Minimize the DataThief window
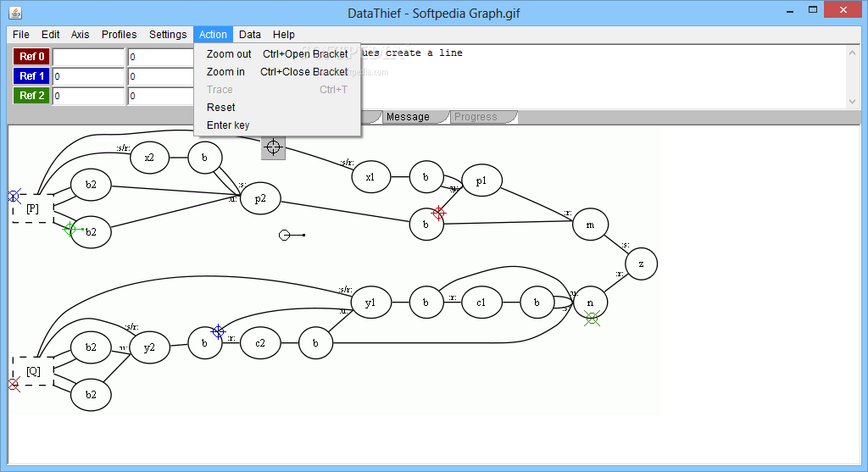The height and width of the screenshot is (472, 868). tap(790, 10)
